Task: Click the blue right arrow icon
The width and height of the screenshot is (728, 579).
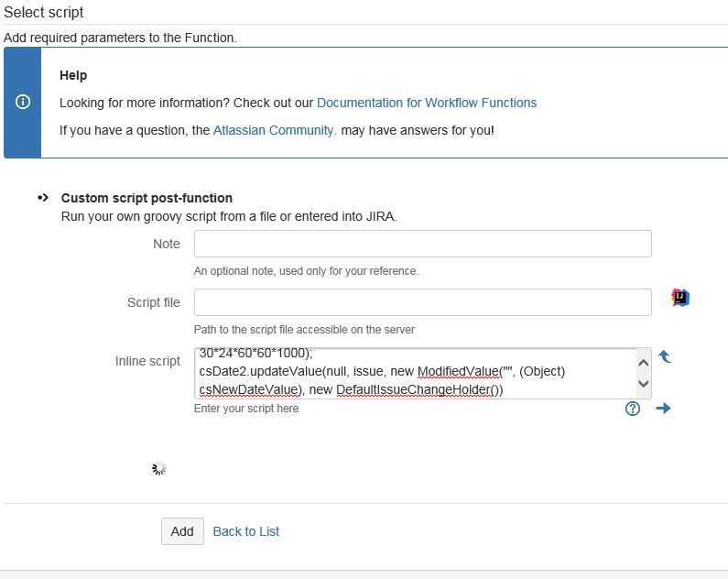Action: click(x=664, y=409)
